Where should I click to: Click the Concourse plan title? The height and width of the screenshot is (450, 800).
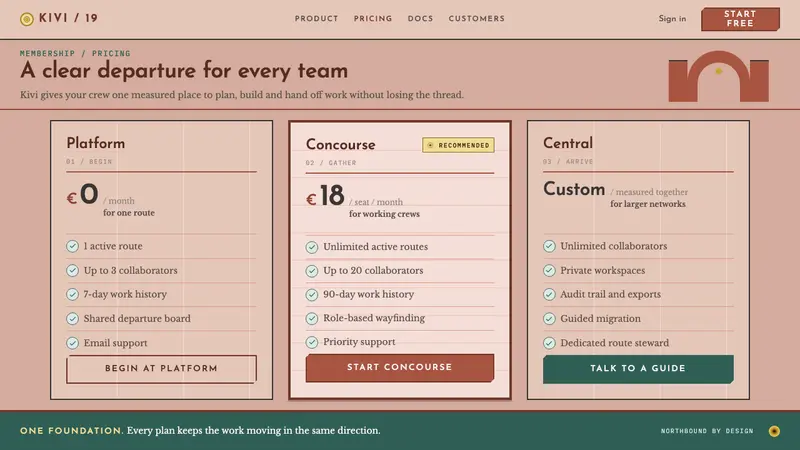coord(341,145)
